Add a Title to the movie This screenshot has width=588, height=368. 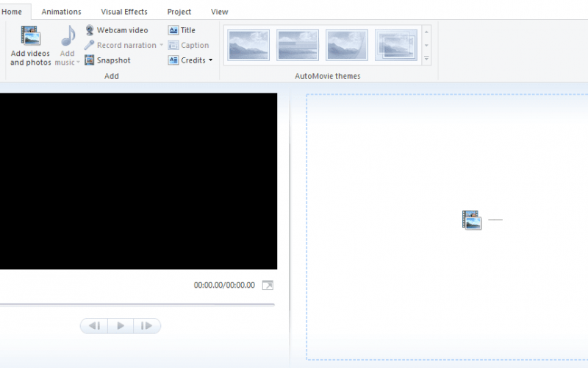click(182, 30)
